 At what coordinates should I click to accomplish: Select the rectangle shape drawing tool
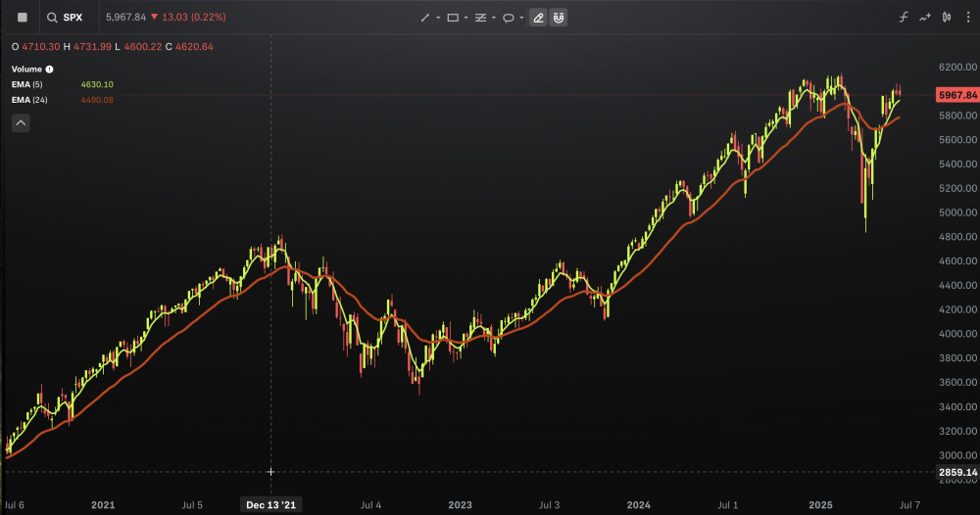click(453, 18)
